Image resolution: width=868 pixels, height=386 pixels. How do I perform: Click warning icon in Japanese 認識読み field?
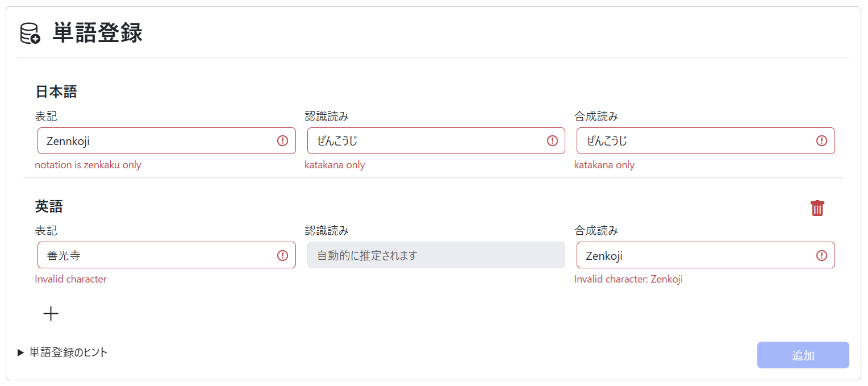(552, 141)
